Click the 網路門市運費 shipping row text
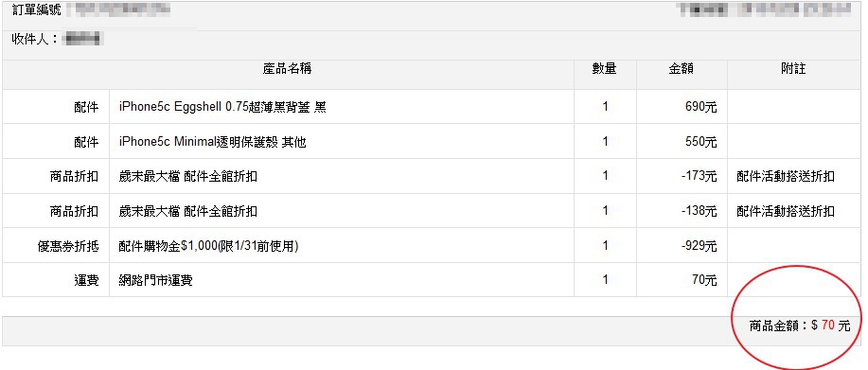Viewport: 868px width, 370px height. click(x=155, y=280)
